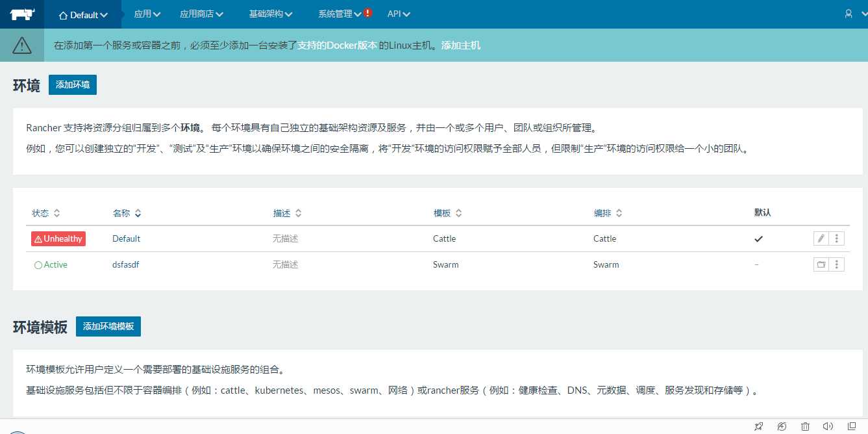Screen dimensions: 868x434
Task: Click the default checkmark in Default row
Action: click(758, 238)
